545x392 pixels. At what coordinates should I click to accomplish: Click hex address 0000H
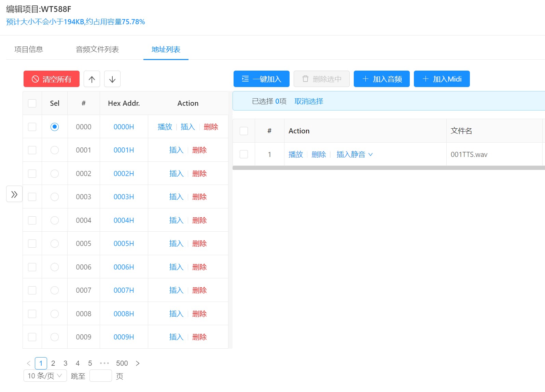point(124,127)
